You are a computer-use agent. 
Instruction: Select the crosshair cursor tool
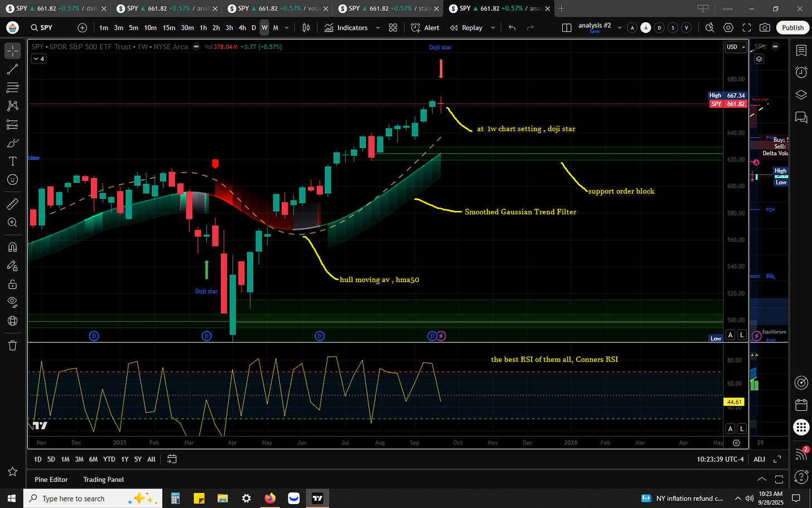click(12, 51)
